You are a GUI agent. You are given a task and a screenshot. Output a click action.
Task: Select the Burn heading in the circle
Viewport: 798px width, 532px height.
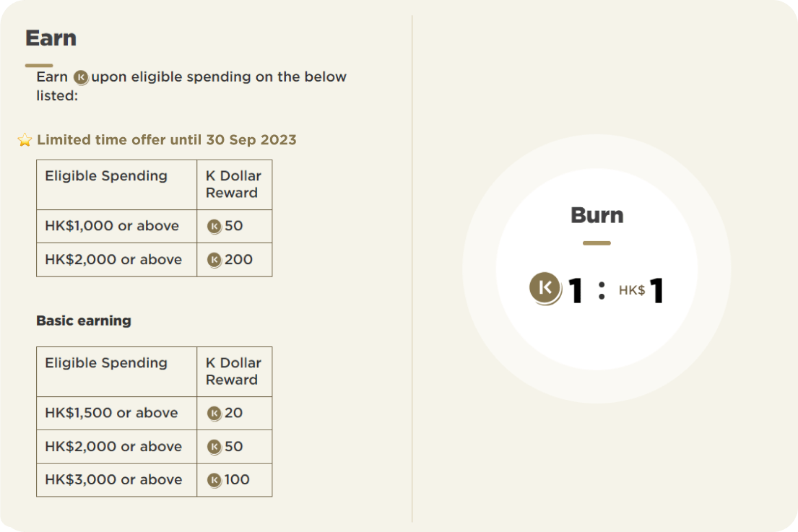click(597, 215)
